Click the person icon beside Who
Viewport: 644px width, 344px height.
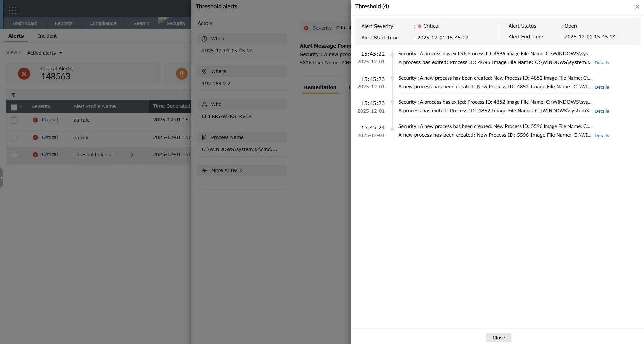tap(205, 104)
